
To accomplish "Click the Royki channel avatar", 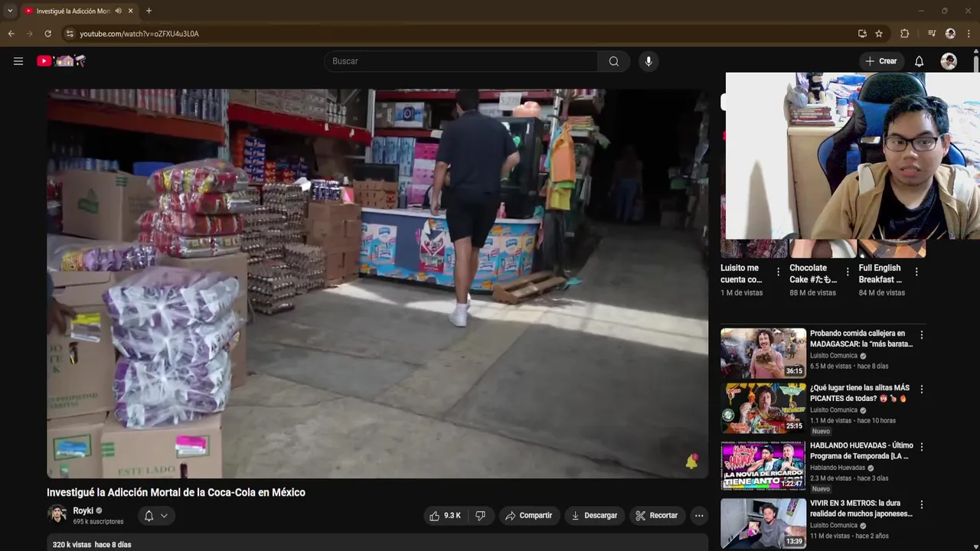I will [57, 514].
